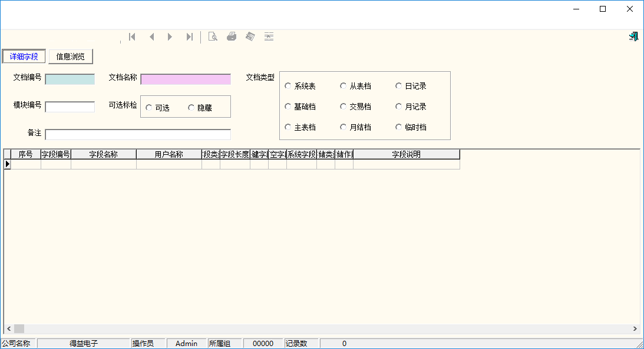644x349 pixels.
Task: Click the horizontal scrollbar thumb
Action: [x=19, y=328]
